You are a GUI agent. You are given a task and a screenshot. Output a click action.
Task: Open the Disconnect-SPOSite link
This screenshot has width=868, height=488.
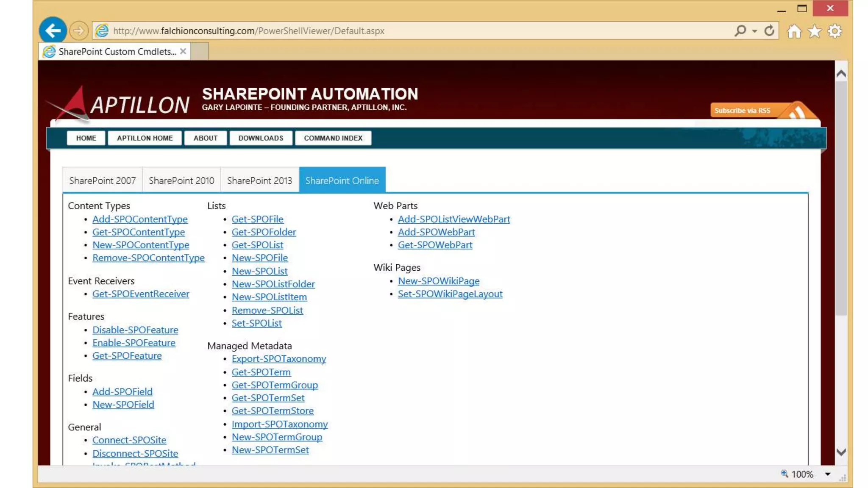point(135,453)
